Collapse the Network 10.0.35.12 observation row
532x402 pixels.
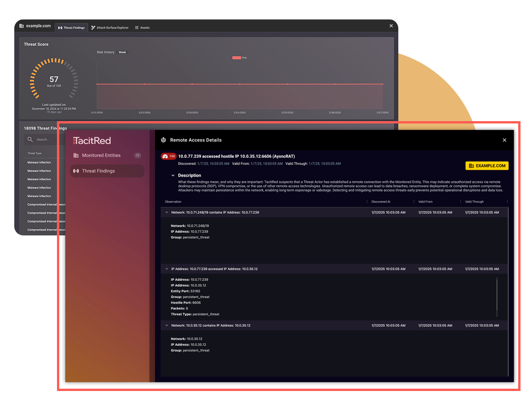[167, 325]
